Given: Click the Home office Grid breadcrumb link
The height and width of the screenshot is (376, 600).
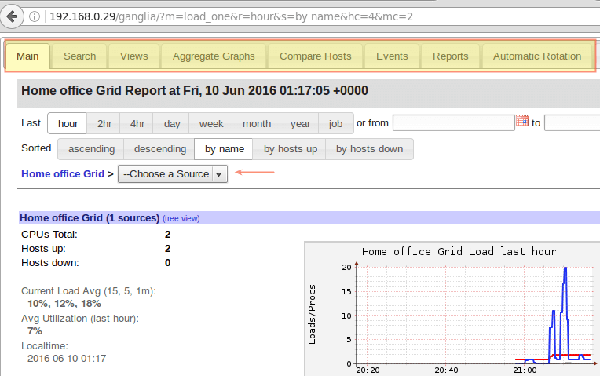Looking at the screenshot, I should [x=63, y=174].
